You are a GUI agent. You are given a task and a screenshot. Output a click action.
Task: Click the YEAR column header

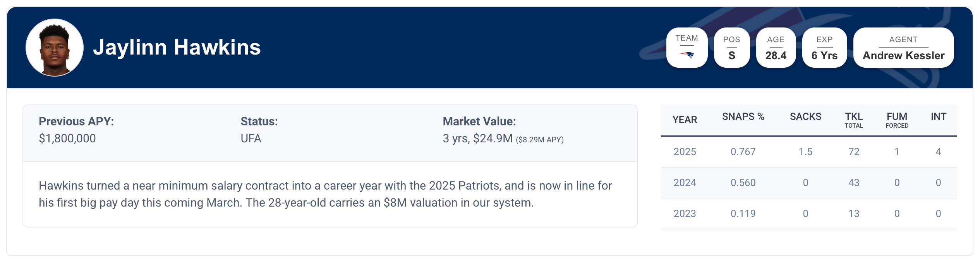685,120
